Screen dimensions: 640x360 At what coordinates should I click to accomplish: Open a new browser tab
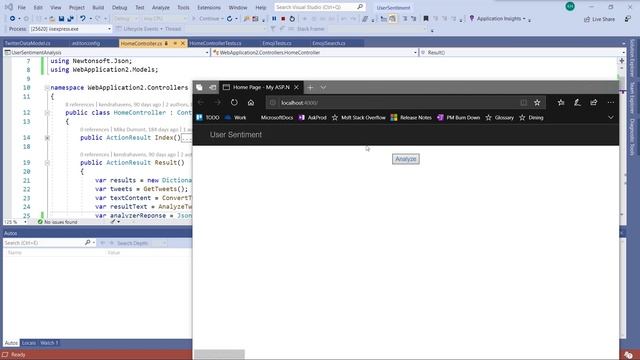[310, 87]
